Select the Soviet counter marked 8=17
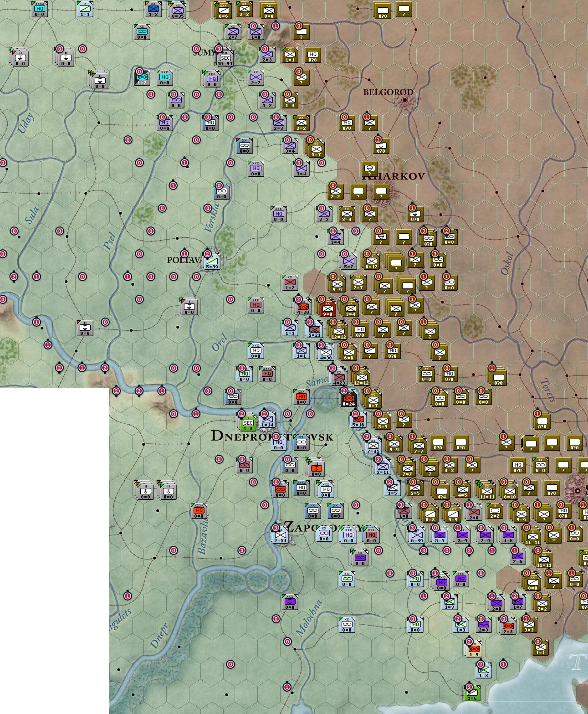This screenshot has height=714, width=588. coord(371,262)
